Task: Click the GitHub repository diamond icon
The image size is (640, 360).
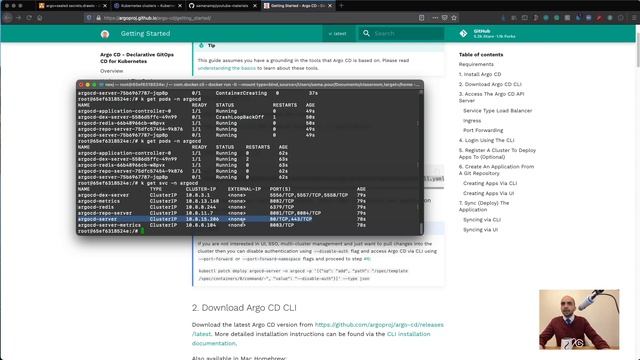Action: (x=463, y=34)
